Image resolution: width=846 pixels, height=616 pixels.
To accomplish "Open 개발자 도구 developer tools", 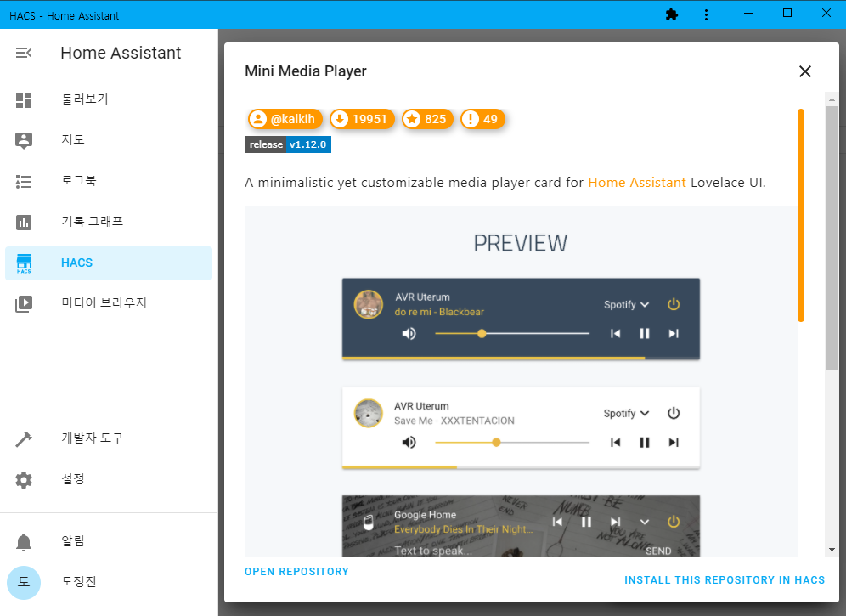I will (x=109, y=438).
